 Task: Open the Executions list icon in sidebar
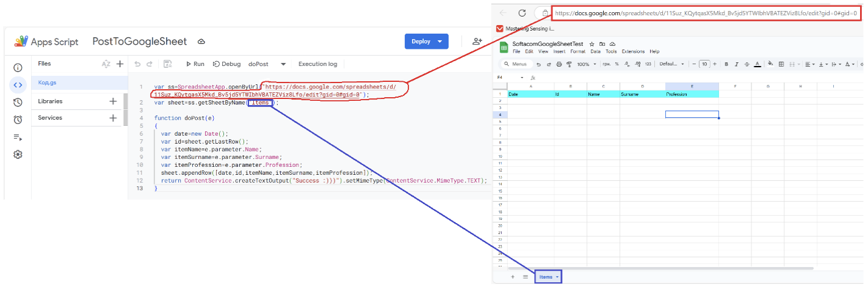(x=18, y=137)
